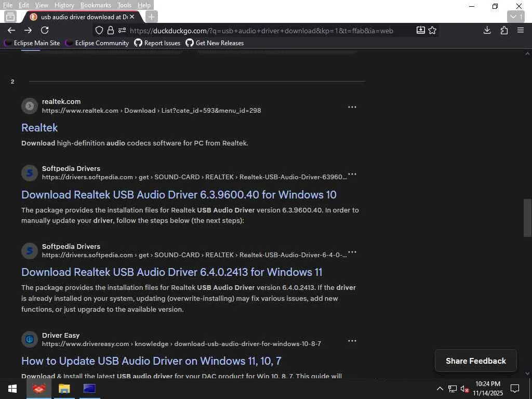Bookmark this page with the star
The width and height of the screenshot is (532, 399).
tap(432, 31)
